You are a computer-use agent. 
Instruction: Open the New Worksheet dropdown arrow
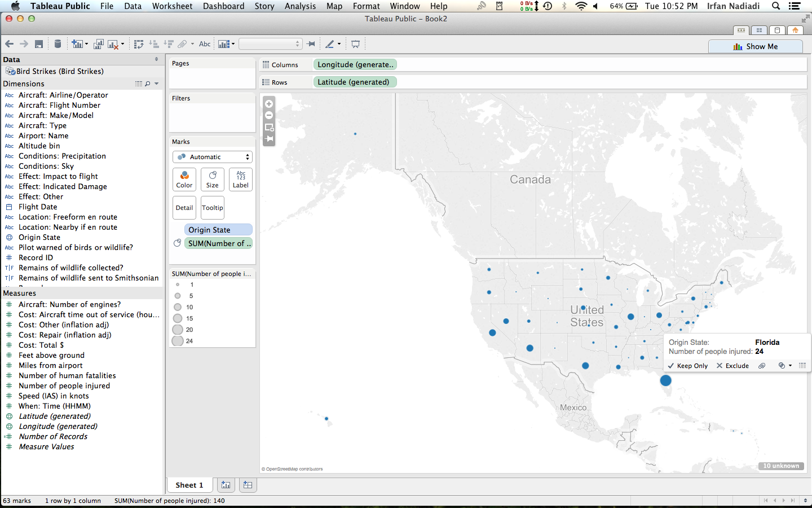(x=86, y=44)
